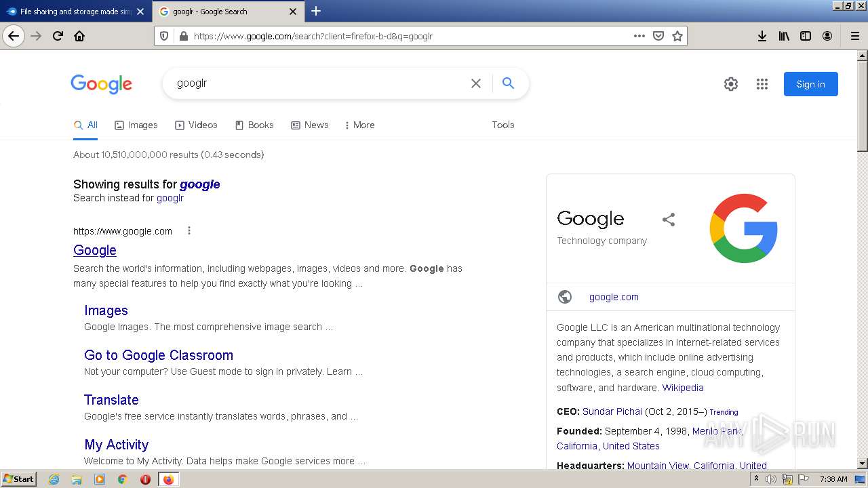Open Firefox account icon

point(827,36)
